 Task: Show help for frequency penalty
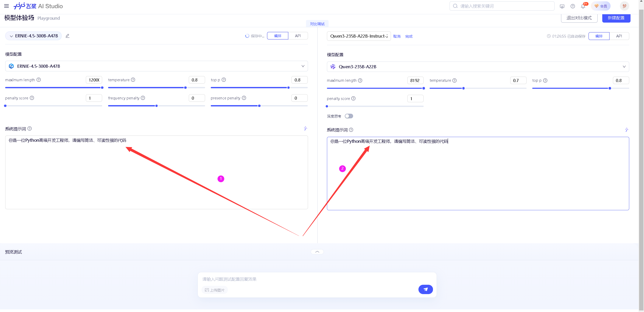[x=143, y=98]
